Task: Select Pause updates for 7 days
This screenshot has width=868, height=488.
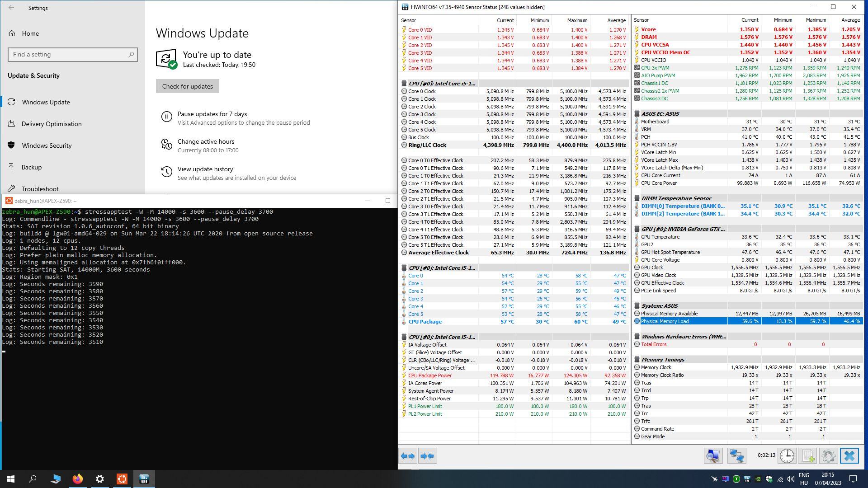Action: (x=212, y=114)
